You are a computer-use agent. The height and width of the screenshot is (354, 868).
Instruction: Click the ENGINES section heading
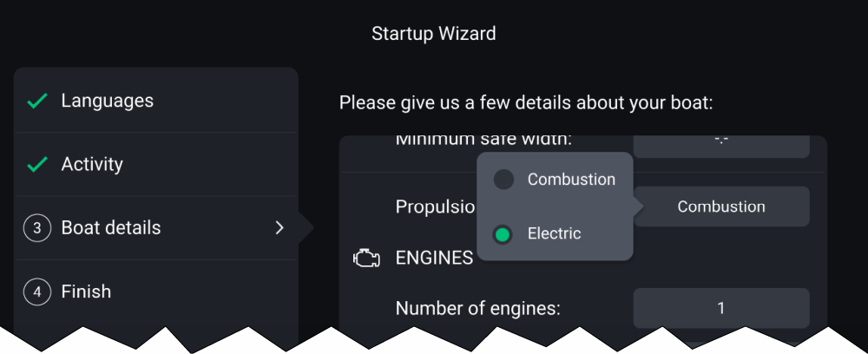(x=434, y=258)
